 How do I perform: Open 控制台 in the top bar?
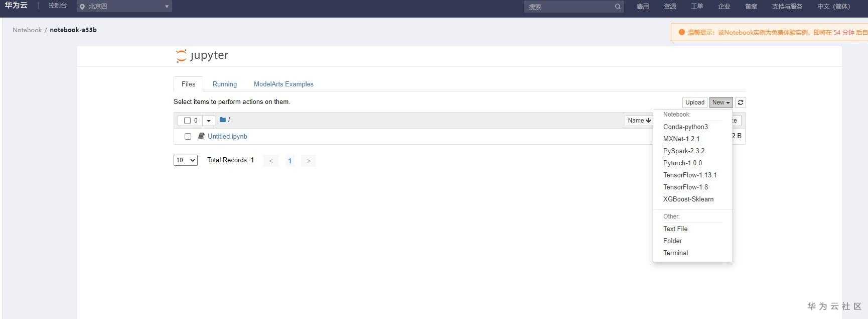pos(58,6)
